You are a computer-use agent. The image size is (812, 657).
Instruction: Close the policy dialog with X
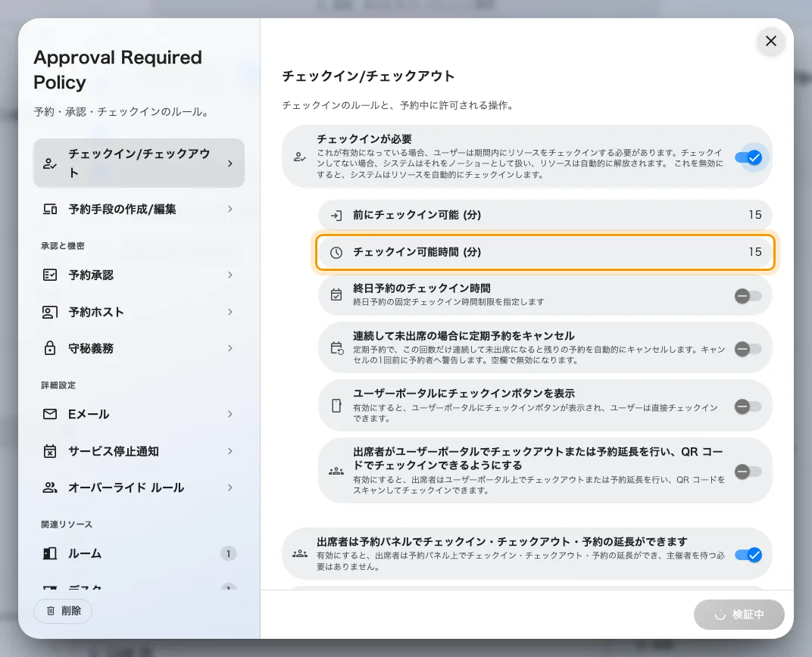pyautogui.click(x=770, y=41)
